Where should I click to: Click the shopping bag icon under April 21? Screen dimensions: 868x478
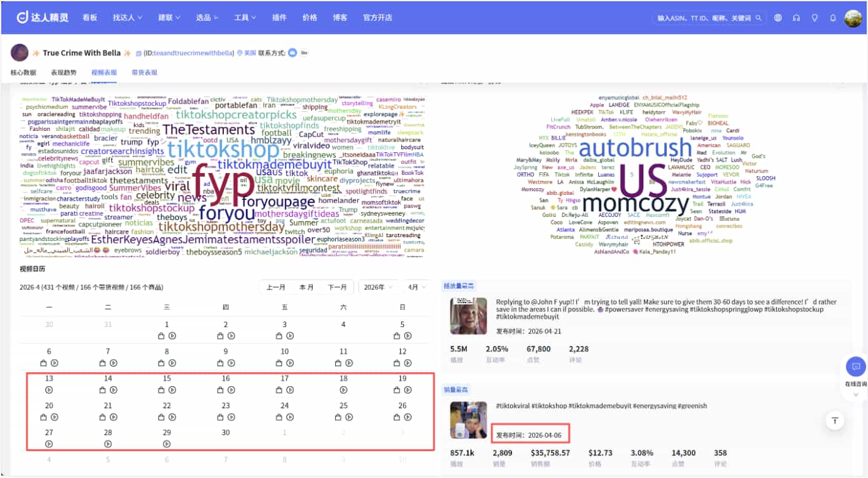click(103, 417)
